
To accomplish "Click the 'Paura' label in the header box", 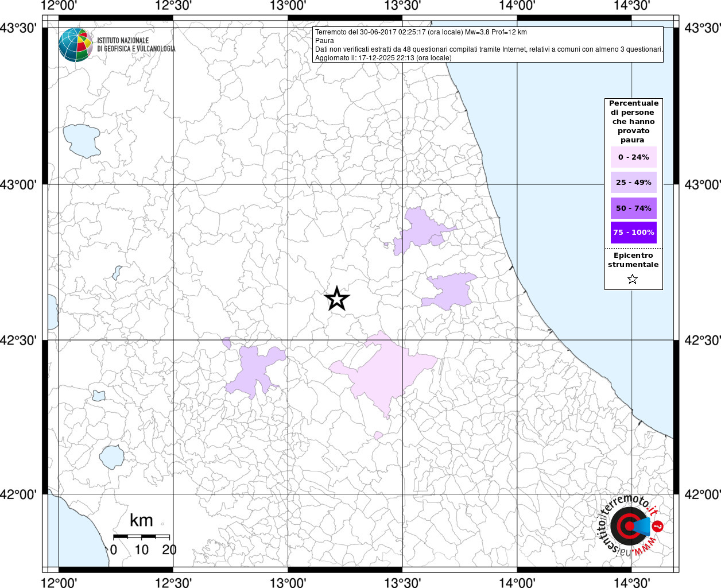I will click(x=324, y=41).
